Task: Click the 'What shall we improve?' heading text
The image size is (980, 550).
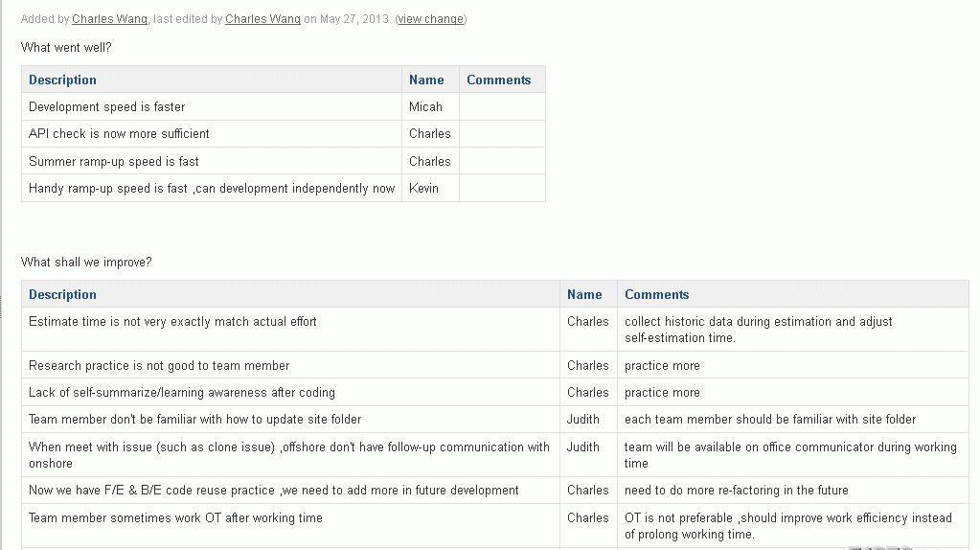Action: click(x=86, y=262)
